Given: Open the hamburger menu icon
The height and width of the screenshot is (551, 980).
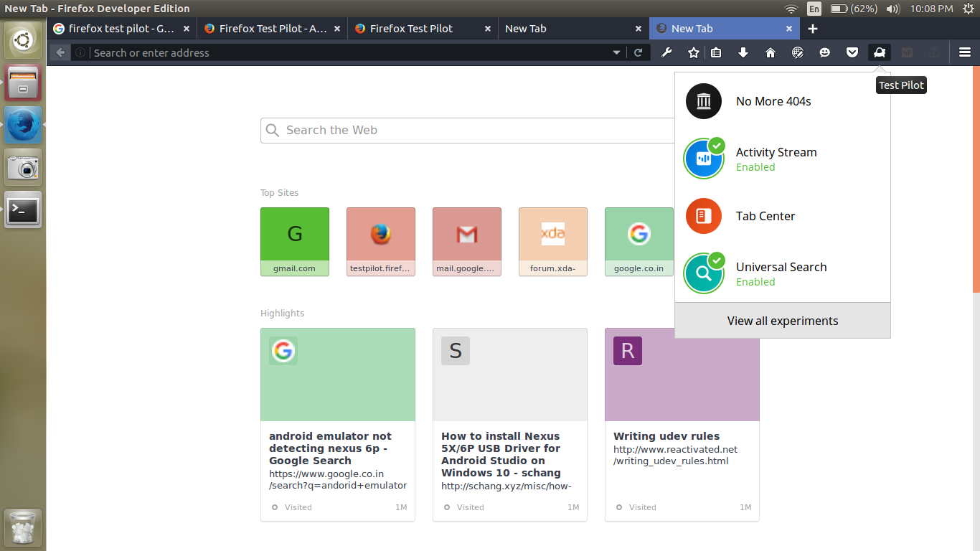Looking at the screenshot, I should coord(965,52).
